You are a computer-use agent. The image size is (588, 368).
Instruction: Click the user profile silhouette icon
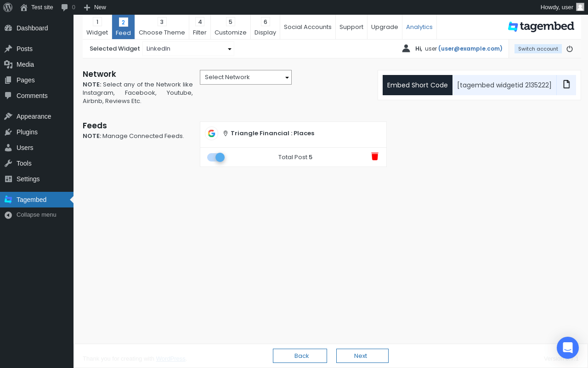click(x=406, y=48)
